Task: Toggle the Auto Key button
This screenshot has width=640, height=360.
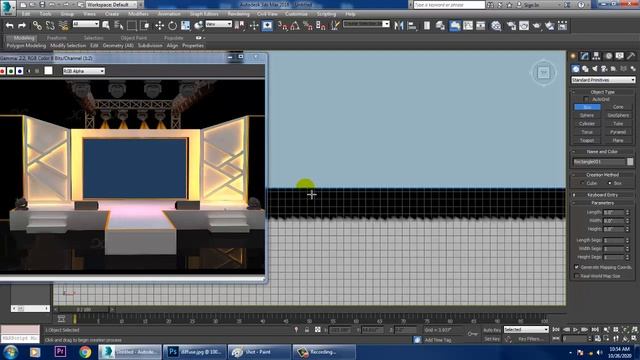Action: (x=491, y=330)
